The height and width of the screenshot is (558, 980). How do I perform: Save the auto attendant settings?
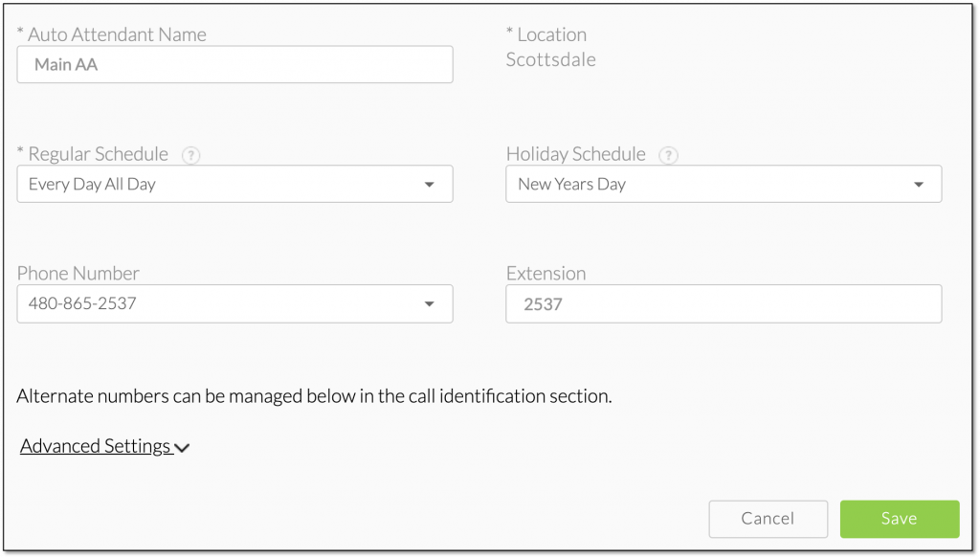[x=900, y=519]
